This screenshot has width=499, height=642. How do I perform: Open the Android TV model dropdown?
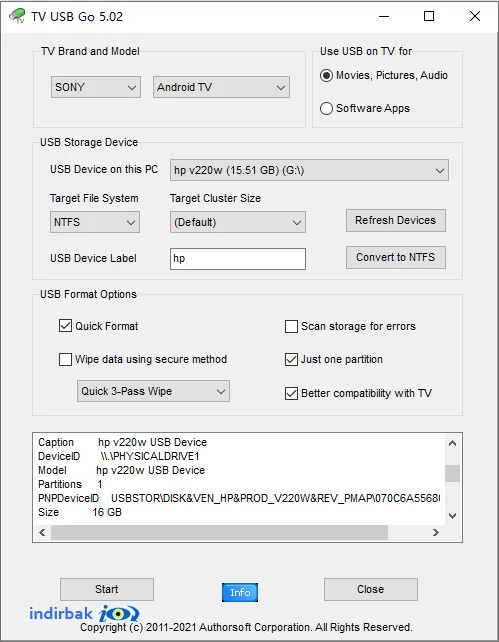pos(221,87)
